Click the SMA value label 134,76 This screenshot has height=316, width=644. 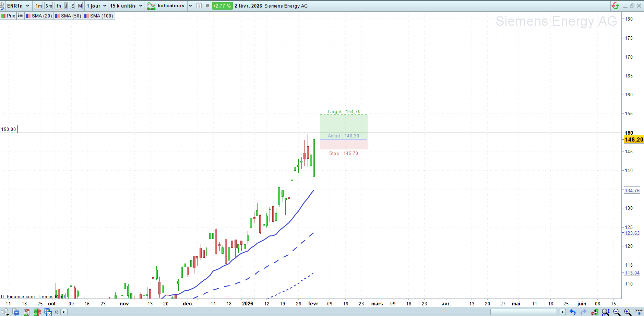click(632, 191)
